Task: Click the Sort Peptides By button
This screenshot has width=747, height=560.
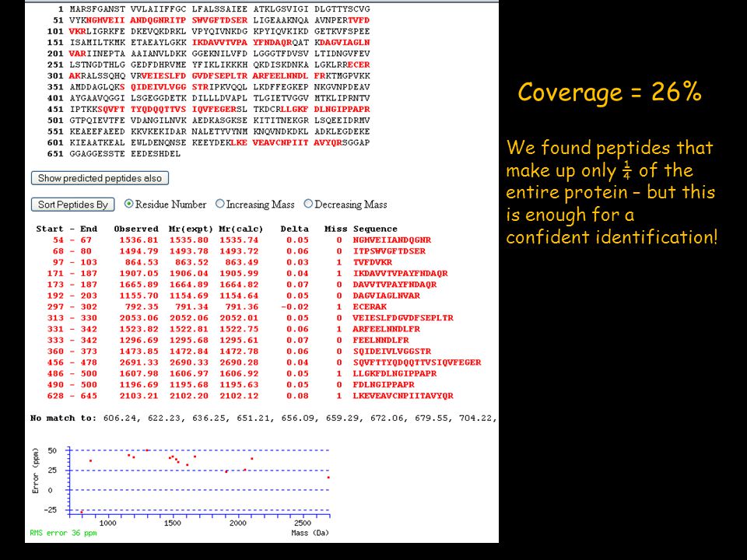Action: pyautogui.click(x=73, y=205)
